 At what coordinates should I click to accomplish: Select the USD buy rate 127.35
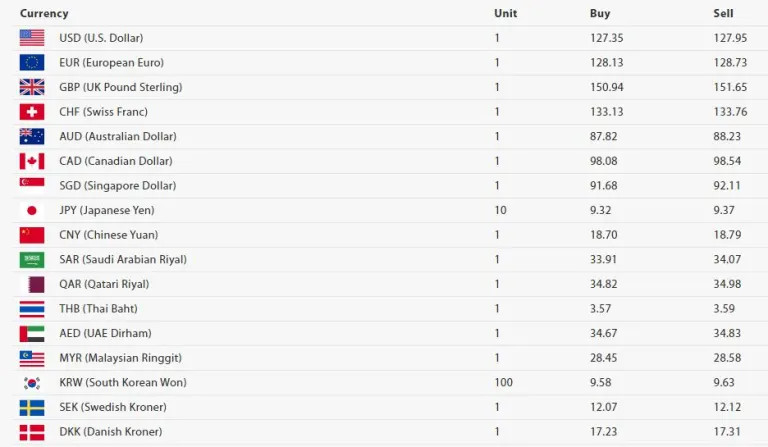point(606,38)
